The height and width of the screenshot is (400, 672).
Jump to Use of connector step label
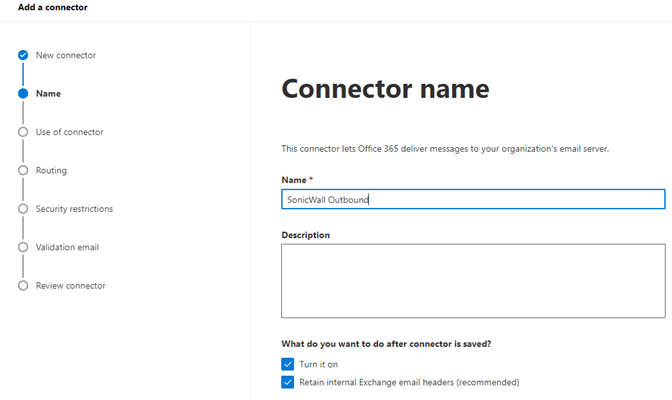click(69, 132)
